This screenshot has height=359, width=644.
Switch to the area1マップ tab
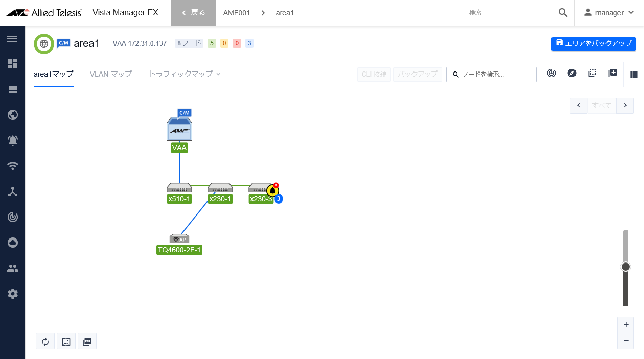coord(54,74)
